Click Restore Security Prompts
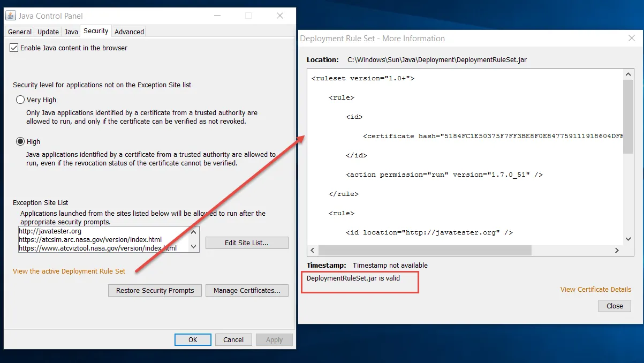The height and width of the screenshot is (363, 644). (155, 290)
